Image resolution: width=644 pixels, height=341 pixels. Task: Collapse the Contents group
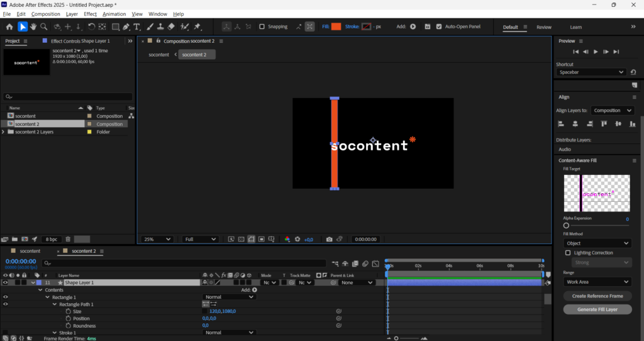[x=40, y=290]
